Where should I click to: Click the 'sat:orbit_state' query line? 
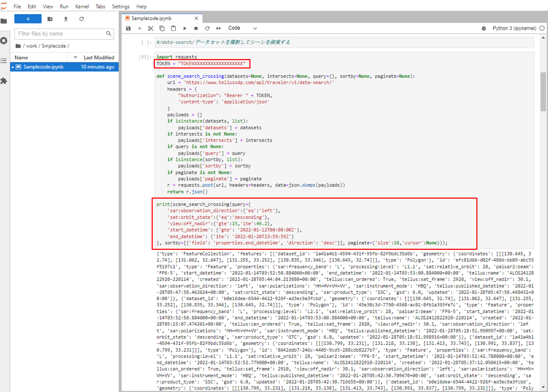(x=219, y=217)
